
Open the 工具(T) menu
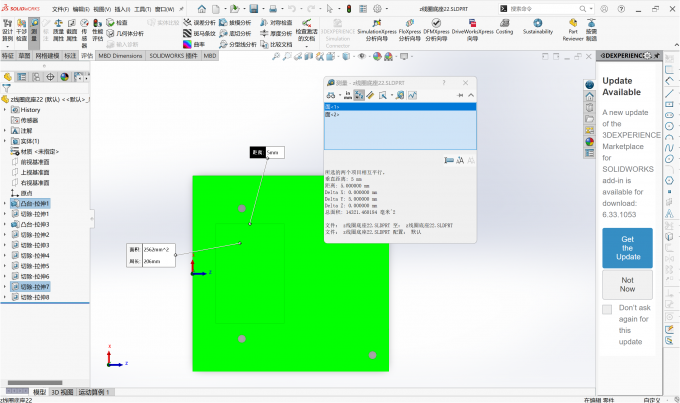point(142,9)
